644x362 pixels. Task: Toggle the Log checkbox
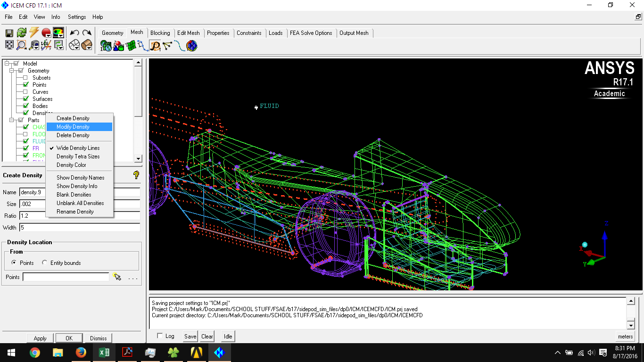[160, 336]
